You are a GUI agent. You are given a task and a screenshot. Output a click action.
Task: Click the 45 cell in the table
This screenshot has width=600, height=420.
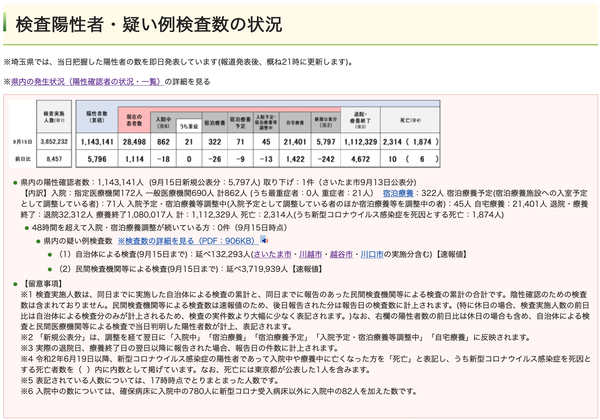tap(266, 142)
